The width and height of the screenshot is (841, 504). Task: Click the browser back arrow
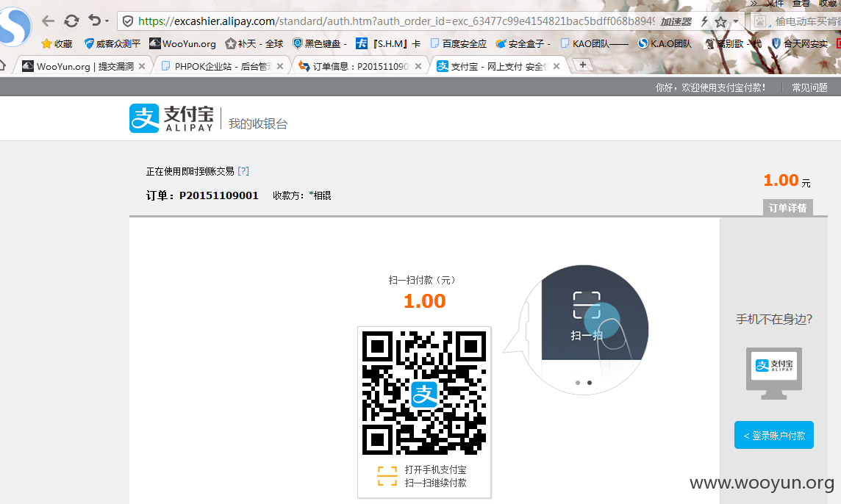pyautogui.click(x=49, y=21)
